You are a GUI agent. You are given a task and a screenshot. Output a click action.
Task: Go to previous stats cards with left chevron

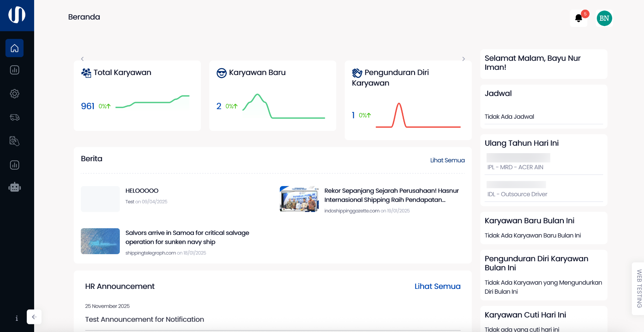tap(82, 59)
